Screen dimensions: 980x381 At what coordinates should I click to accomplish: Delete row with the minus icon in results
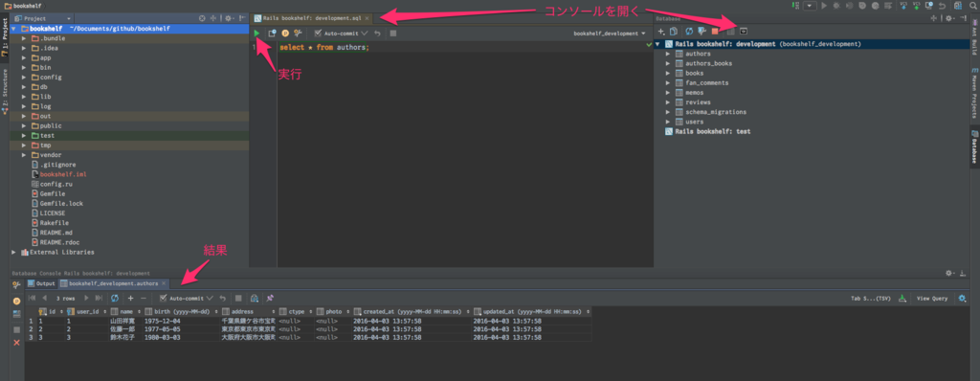144,299
